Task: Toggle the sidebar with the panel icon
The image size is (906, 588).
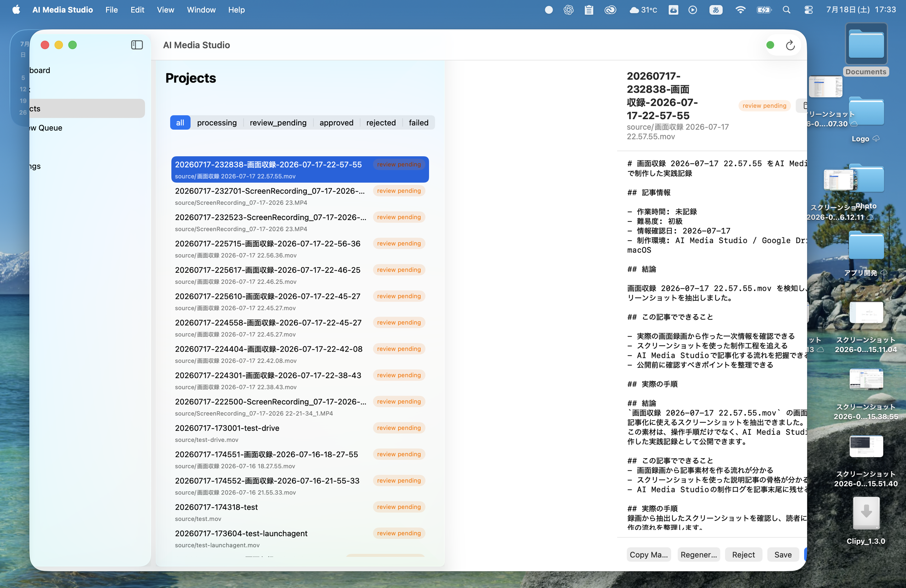Action: [x=137, y=45]
